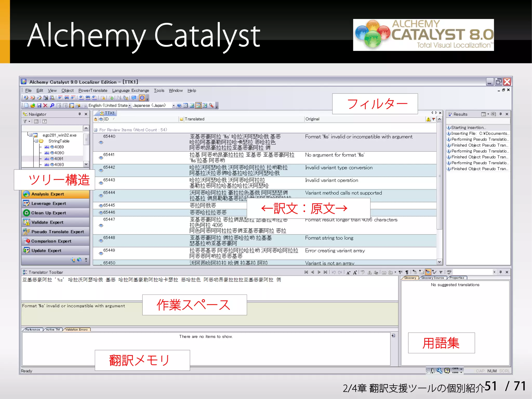532x399 pixels.
Task: Toggle eye icon of tree item 4089
Action: [52, 147]
